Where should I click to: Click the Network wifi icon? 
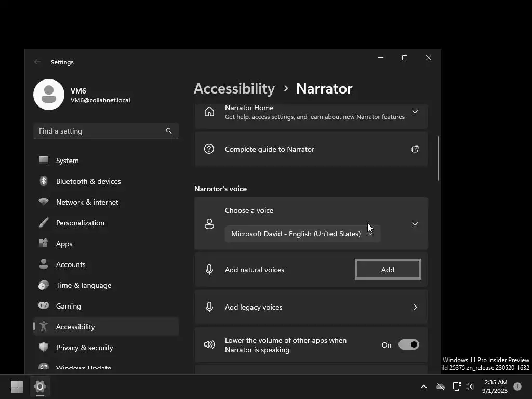44,202
